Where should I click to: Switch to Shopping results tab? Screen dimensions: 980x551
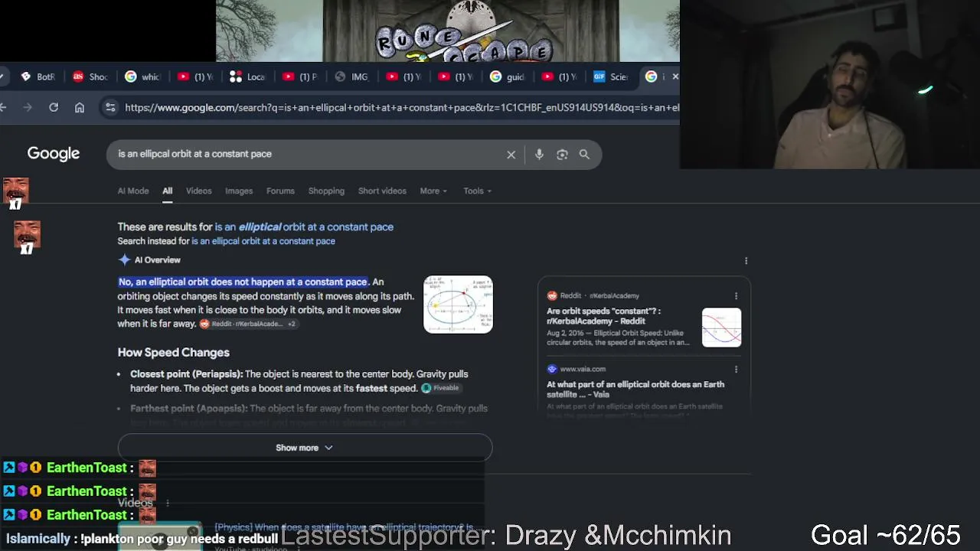pyautogui.click(x=326, y=191)
